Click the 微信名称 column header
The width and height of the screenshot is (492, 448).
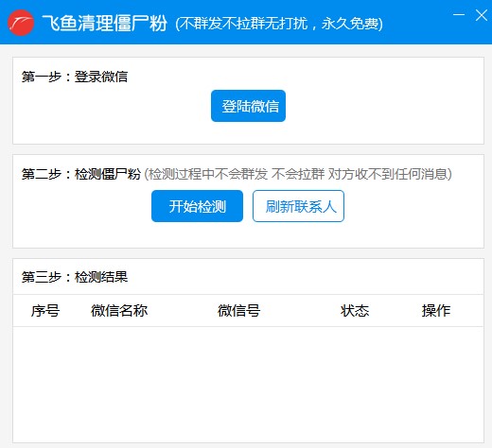coord(119,311)
